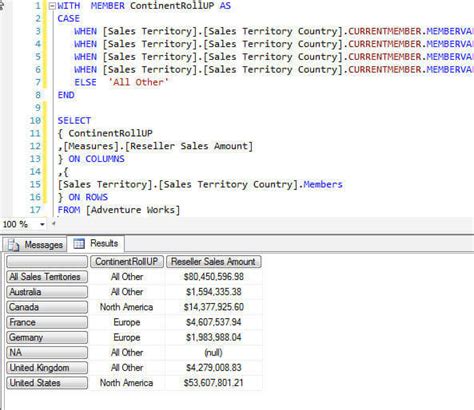This screenshot has height=410, width=474.
Task: Click the $4,607,537.94 cell
Action: point(214,322)
